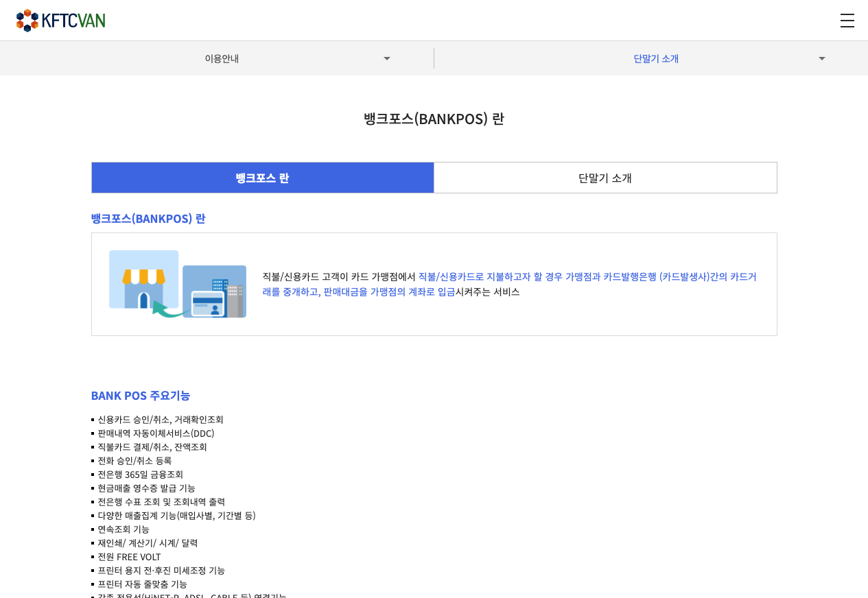Select 전은행 365일 금융조회 item
Screen dimensions: 868x598
pyautogui.click(x=140, y=474)
